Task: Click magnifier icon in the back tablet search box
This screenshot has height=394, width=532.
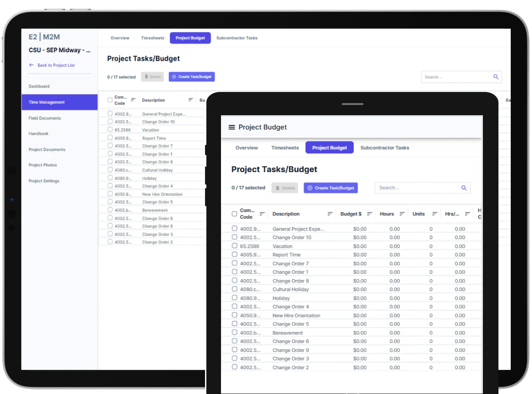Action: tap(496, 77)
